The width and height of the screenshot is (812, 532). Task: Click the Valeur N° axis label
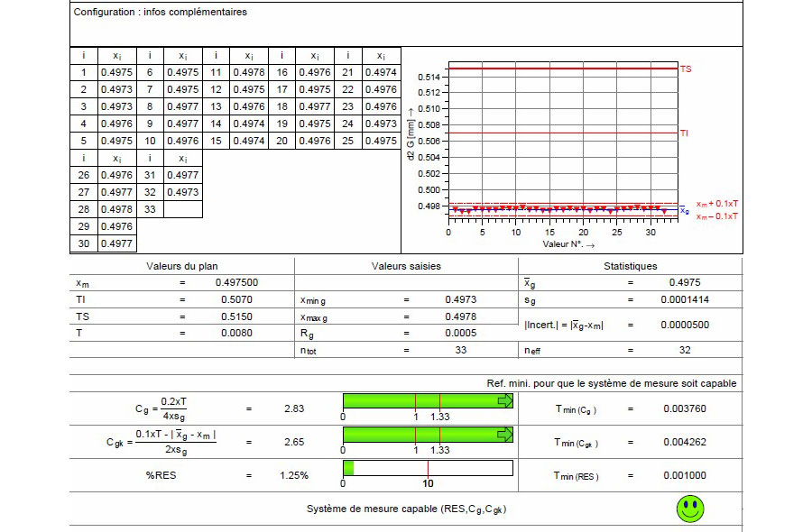click(569, 244)
